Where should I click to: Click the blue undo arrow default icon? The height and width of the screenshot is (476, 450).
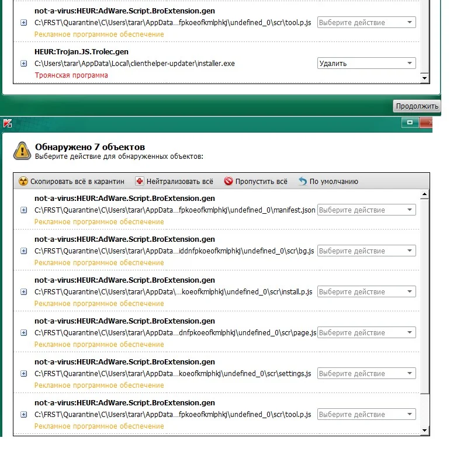302,182
